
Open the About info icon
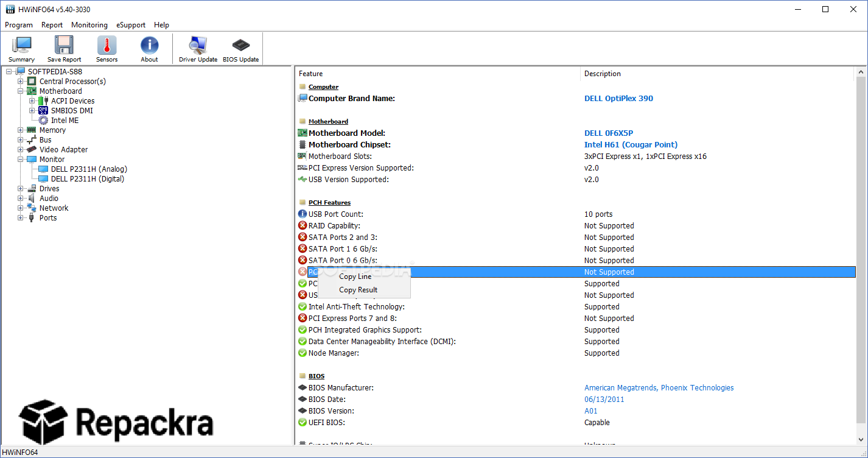click(149, 45)
